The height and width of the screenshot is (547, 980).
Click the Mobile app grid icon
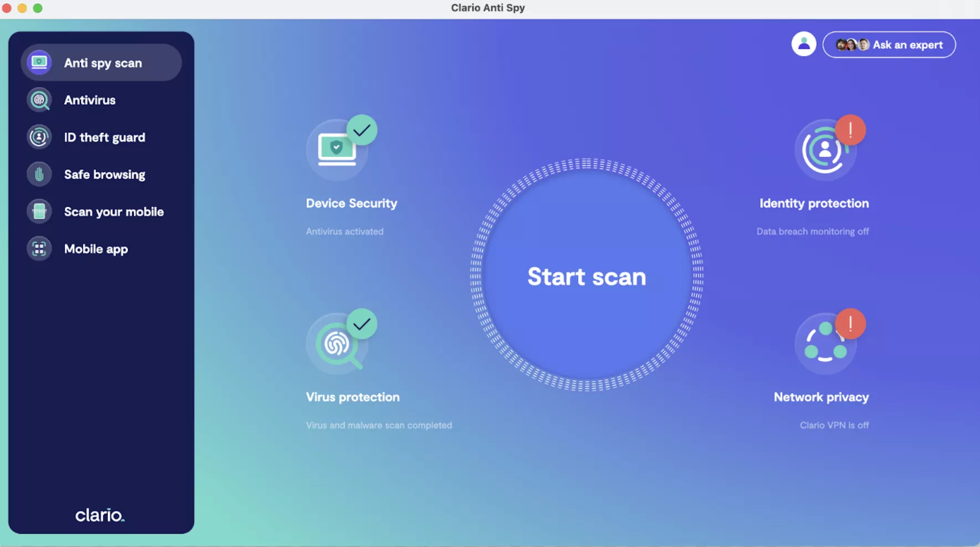tap(39, 249)
